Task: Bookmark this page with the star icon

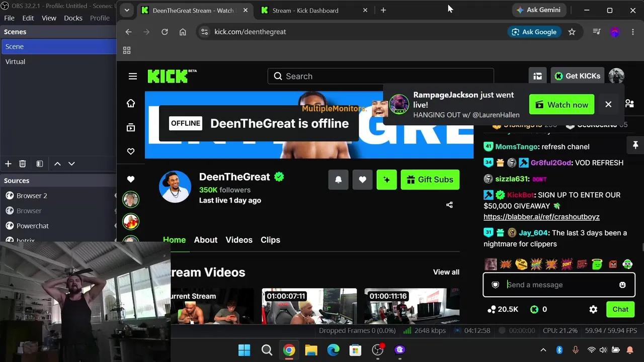Action: 572,32
